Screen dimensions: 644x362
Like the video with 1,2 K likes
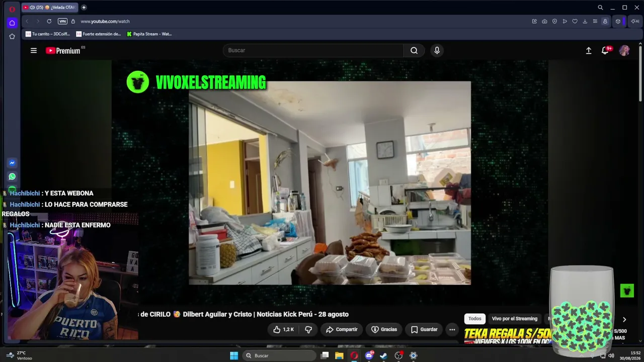point(283,329)
